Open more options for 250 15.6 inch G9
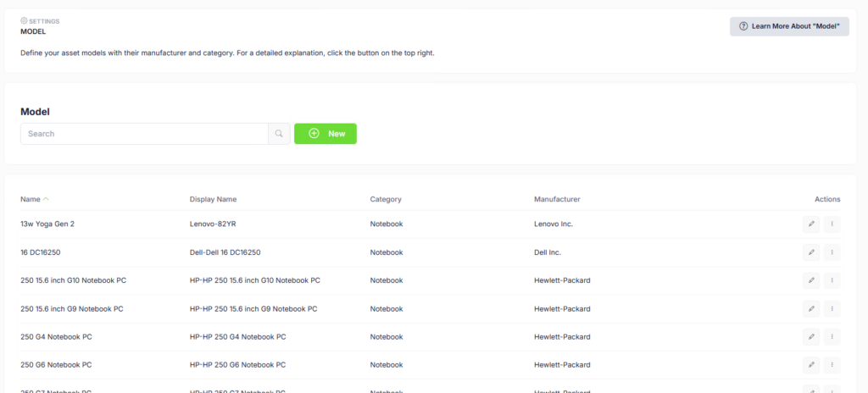This screenshot has width=868, height=393. click(x=832, y=309)
